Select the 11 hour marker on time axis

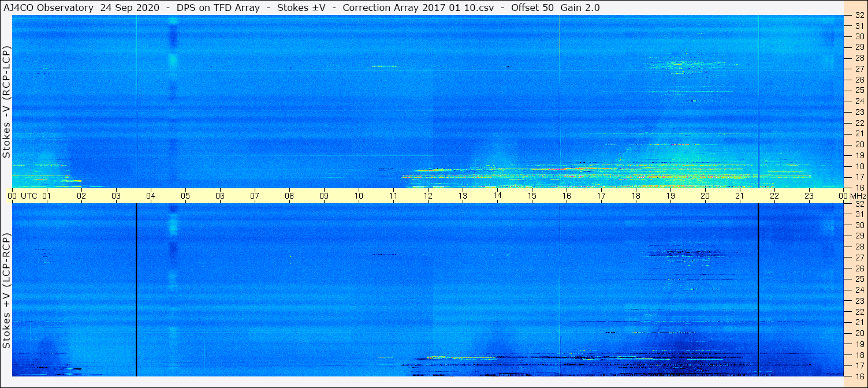point(393,196)
